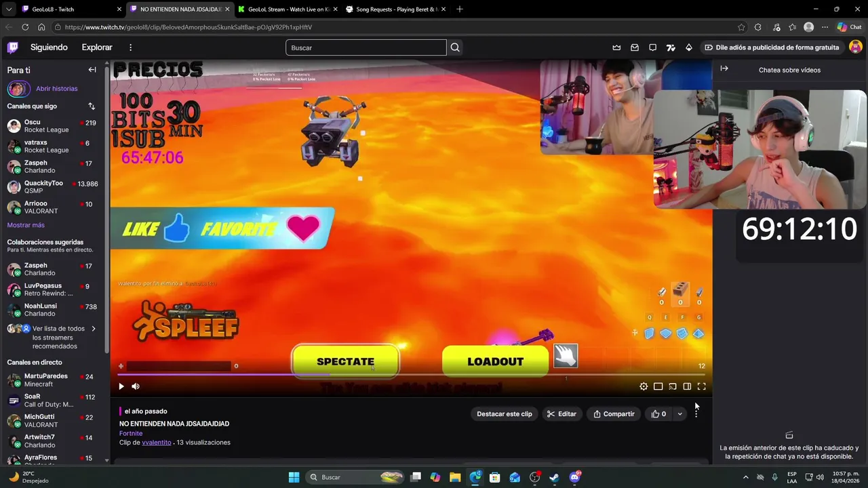868x488 pixels.
Task: Open the Twitch notifications inbox
Action: click(x=635, y=47)
